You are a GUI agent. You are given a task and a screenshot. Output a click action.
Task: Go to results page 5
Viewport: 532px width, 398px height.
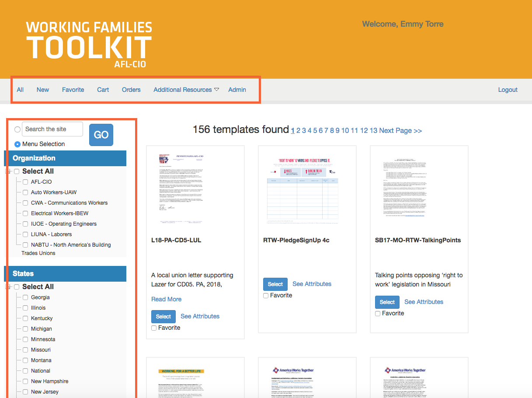pyautogui.click(x=315, y=131)
